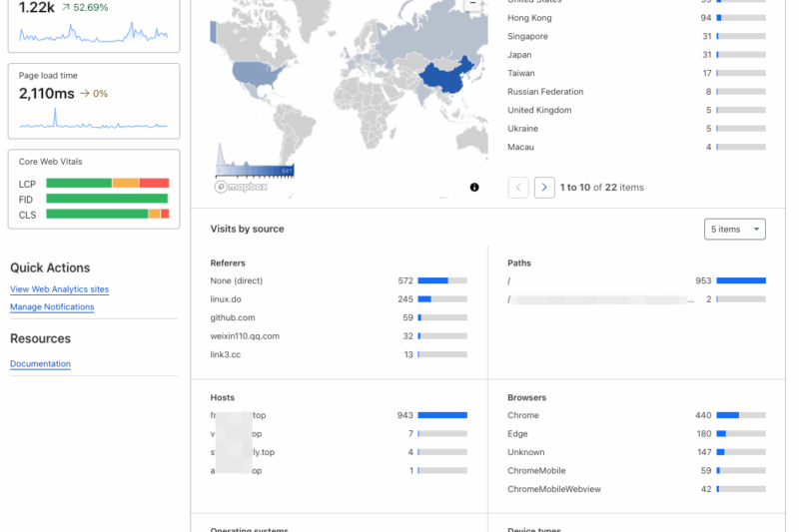
Task: Open Manage Notifications link
Action: (x=52, y=307)
